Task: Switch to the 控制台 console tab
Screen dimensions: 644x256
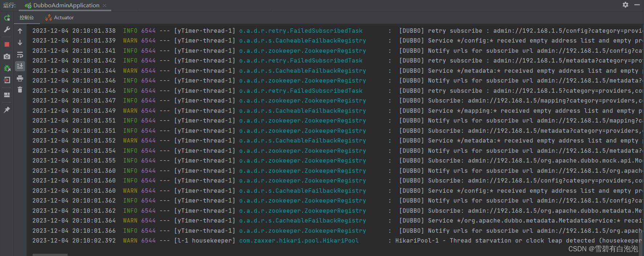Action: [27, 17]
